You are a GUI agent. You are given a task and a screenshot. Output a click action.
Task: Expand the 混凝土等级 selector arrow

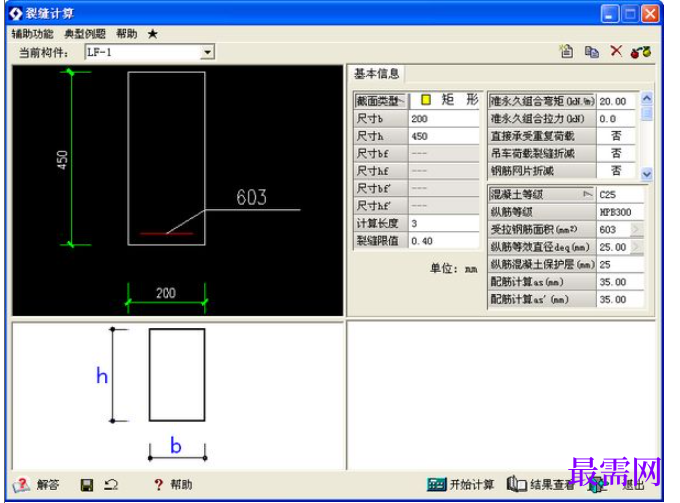point(587,194)
